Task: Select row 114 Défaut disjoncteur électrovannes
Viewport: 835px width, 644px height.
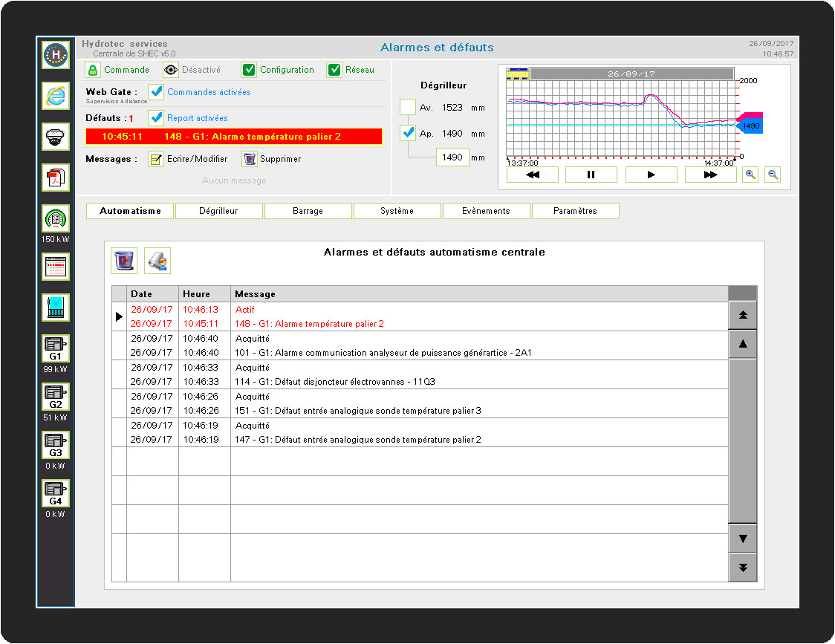Action: [x=420, y=374]
